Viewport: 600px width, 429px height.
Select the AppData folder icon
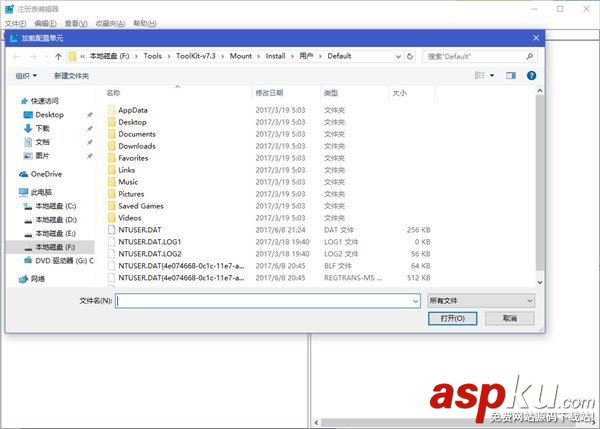click(111, 110)
